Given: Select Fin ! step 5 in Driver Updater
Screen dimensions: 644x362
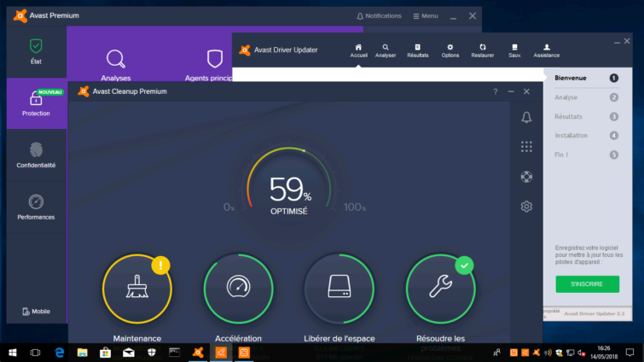Looking at the screenshot, I should click(586, 155).
